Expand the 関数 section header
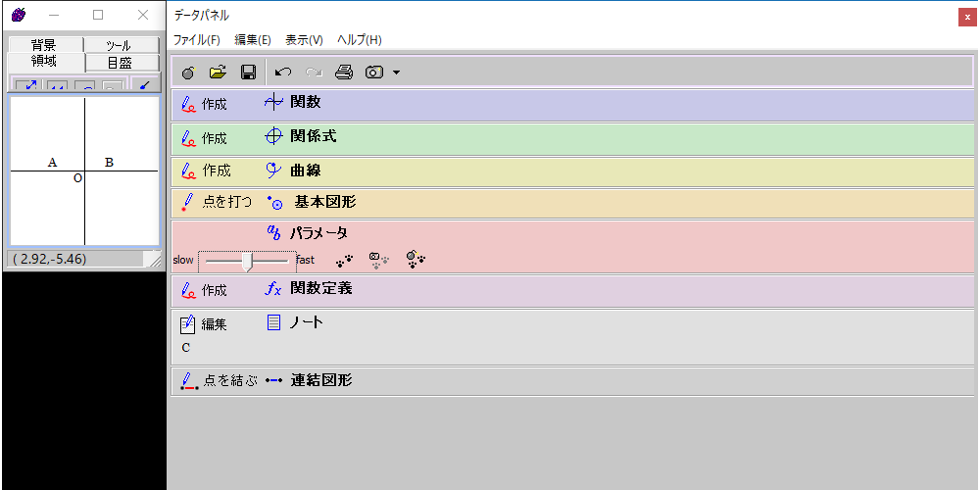This screenshot has height=490, width=980. click(x=305, y=102)
